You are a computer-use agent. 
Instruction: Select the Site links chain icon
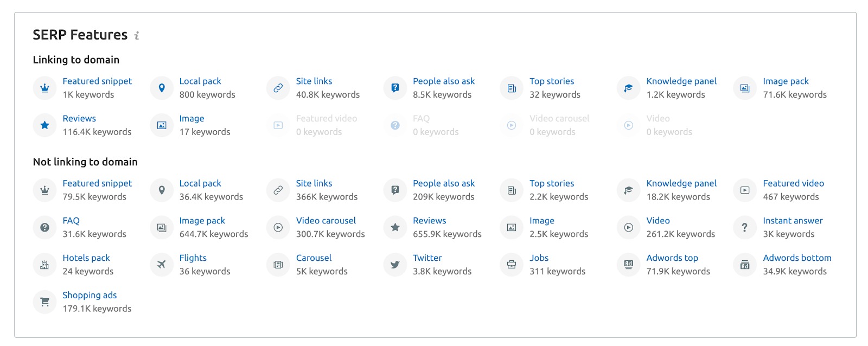(278, 88)
